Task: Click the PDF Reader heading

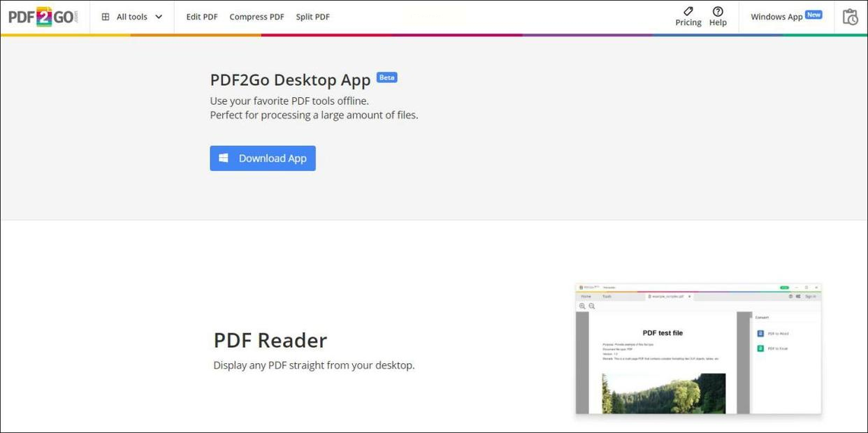Action: [270, 340]
